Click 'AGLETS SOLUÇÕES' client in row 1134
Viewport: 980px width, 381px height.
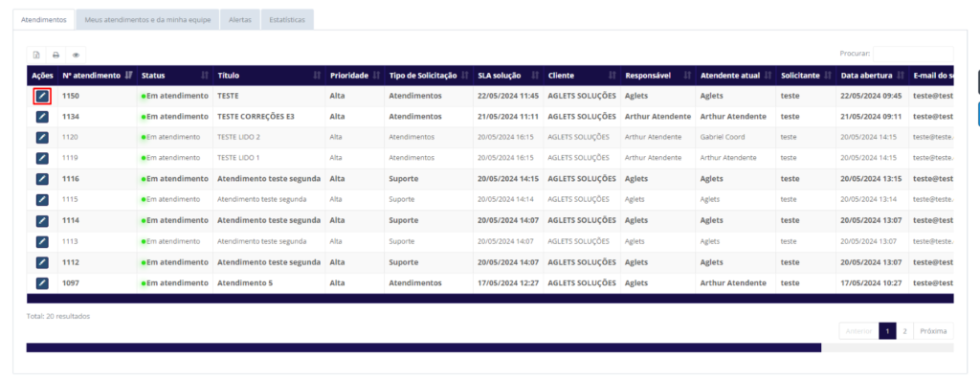click(582, 117)
